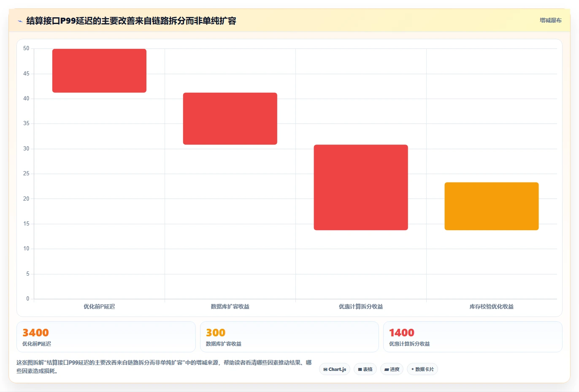Click the red 优惠计算拆分收益 waterfall bar
Image resolution: width=579 pixels, height=392 pixels.
point(361,188)
